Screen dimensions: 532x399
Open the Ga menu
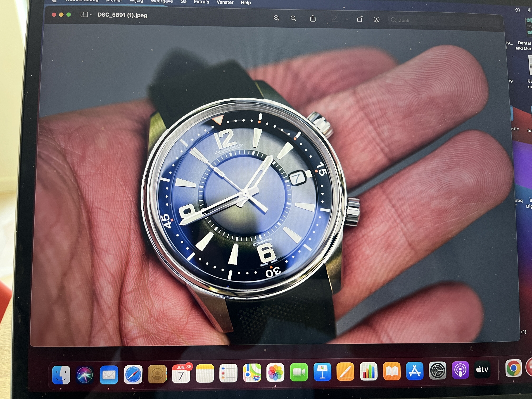(x=184, y=2)
